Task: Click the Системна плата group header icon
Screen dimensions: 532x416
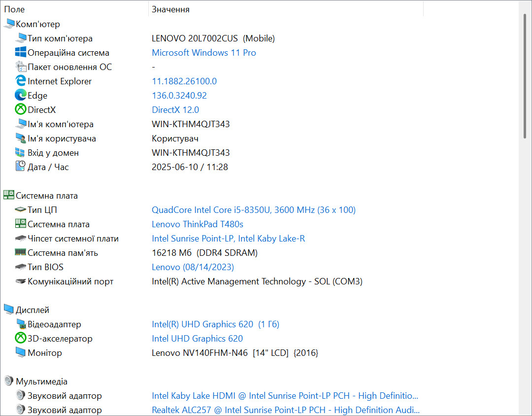Action: (x=9, y=195)
